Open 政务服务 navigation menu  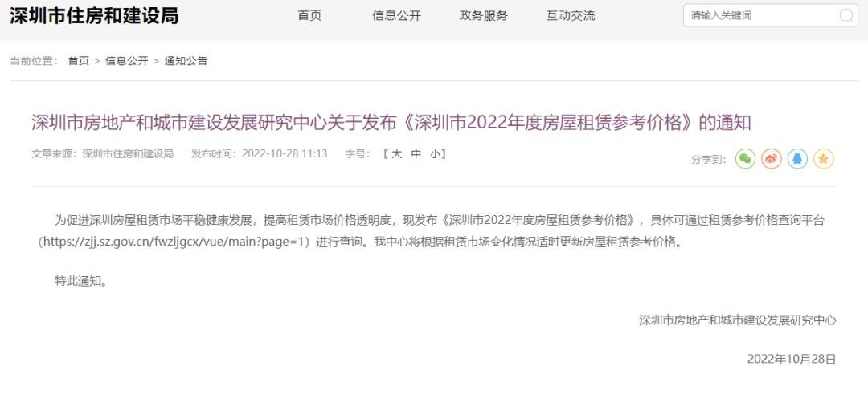(x=483, y=16)
